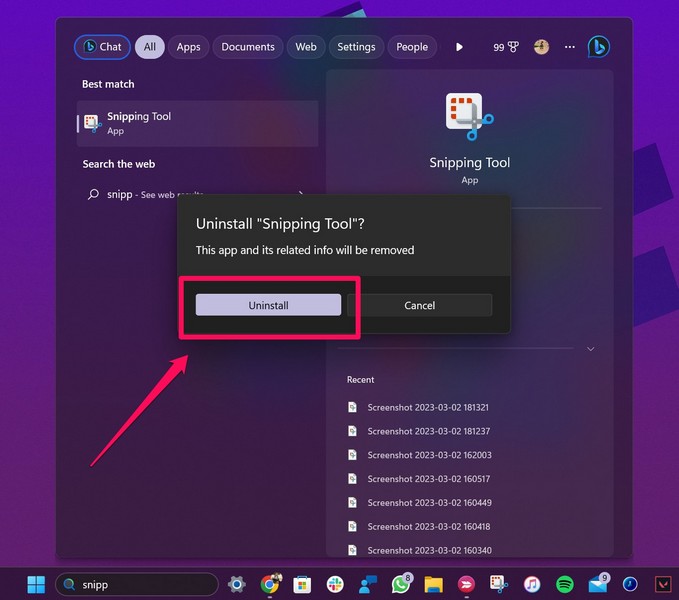Open iTunes music app from the taskbar
The image size is (679, 600).
click(x=532, y=584)
